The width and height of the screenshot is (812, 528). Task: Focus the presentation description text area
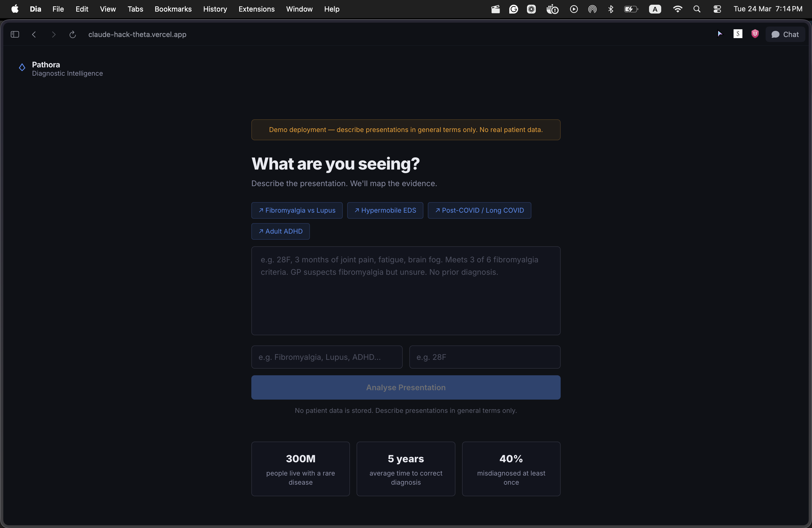tap(405, 291)
